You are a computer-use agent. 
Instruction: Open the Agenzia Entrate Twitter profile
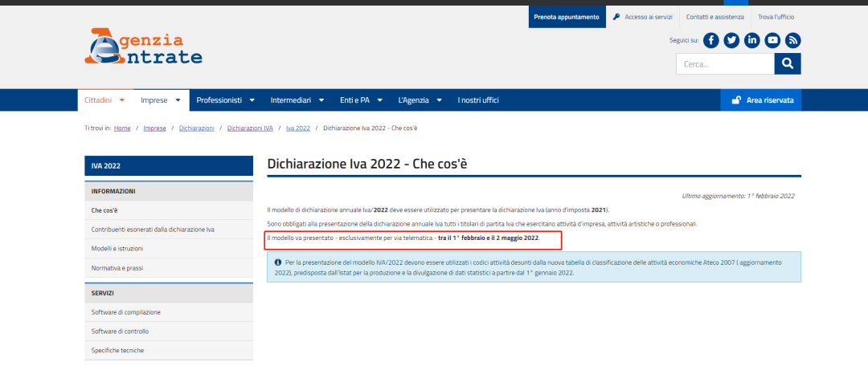coord(731,40)
